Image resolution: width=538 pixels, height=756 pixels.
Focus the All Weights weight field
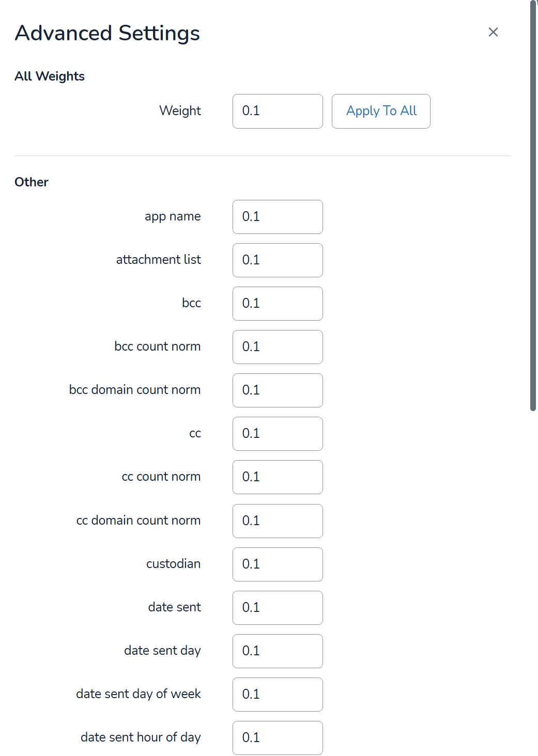278,111
